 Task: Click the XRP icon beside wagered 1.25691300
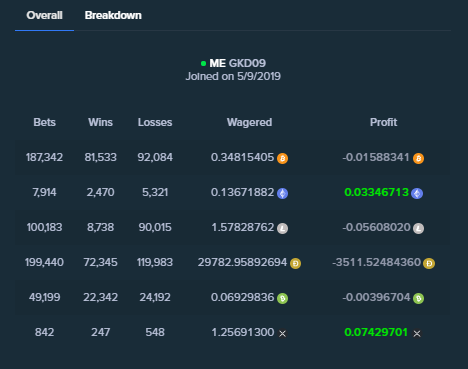(x=282, y=333)
